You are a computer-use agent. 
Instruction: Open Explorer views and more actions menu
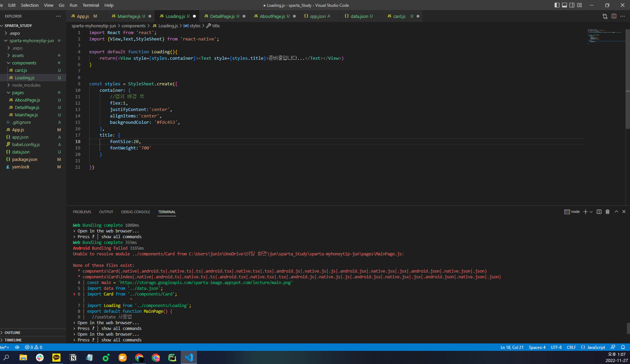[x=58, y=16]
